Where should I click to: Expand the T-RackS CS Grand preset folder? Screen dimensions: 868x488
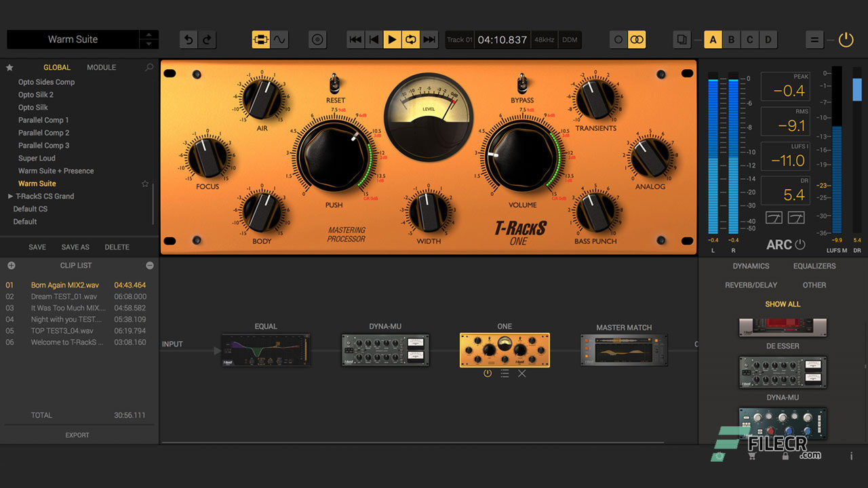coord(10,197)
